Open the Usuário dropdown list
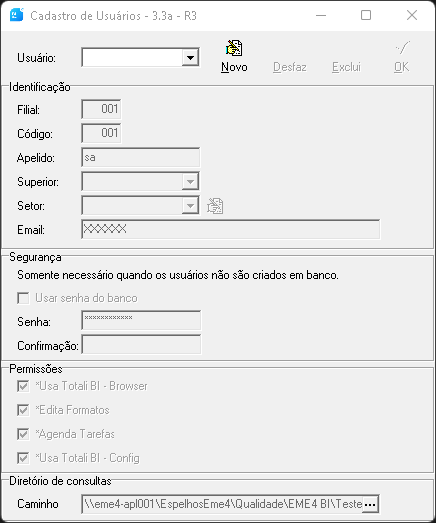The width and height of the screenshot is (436, 523). 190,58
